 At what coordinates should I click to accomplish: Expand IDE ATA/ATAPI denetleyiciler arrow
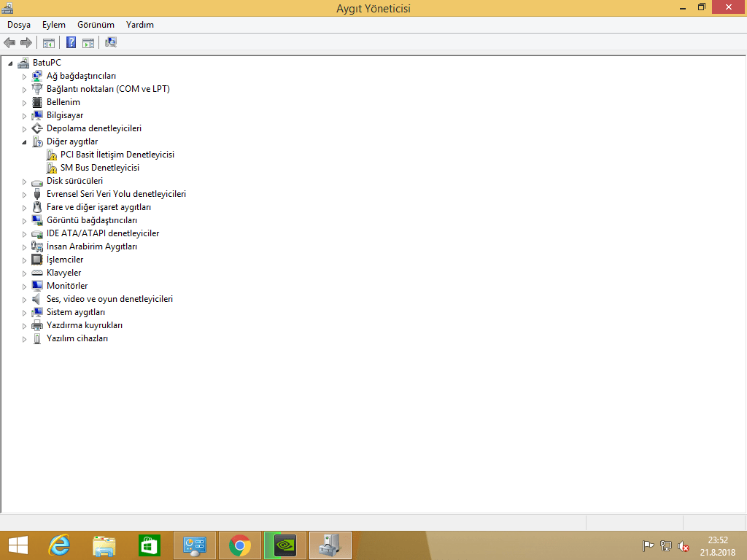click(24, 234)
